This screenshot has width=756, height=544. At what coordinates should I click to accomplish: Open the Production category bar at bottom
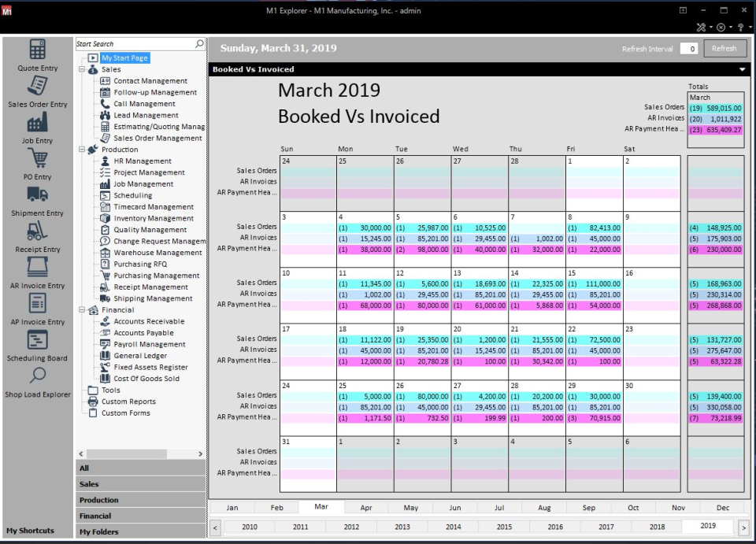point(140,499)
